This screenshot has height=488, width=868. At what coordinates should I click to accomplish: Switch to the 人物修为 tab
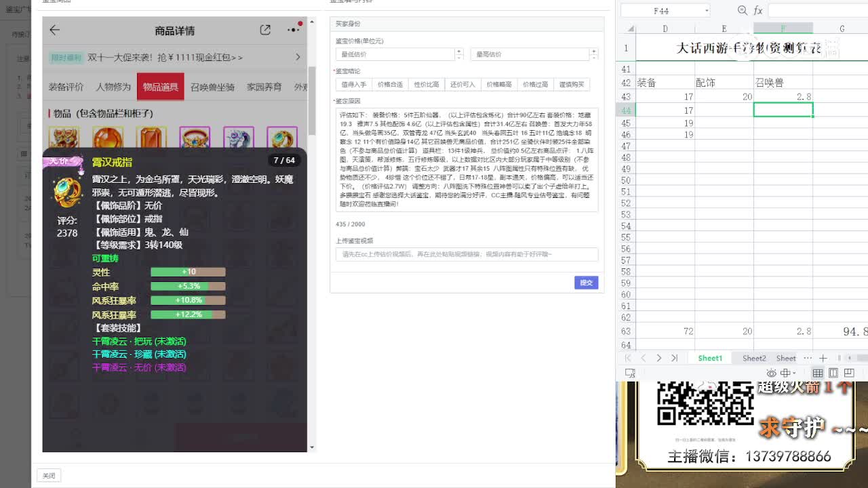click(113, 87)
